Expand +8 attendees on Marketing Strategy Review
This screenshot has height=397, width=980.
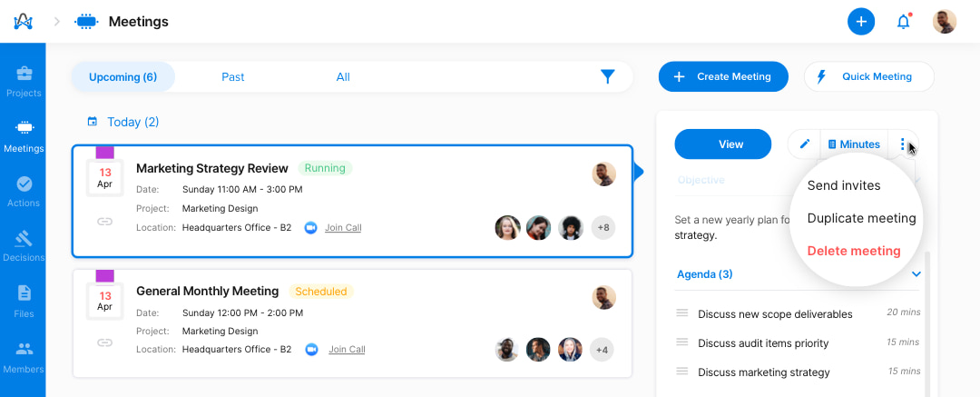point(603,228)
